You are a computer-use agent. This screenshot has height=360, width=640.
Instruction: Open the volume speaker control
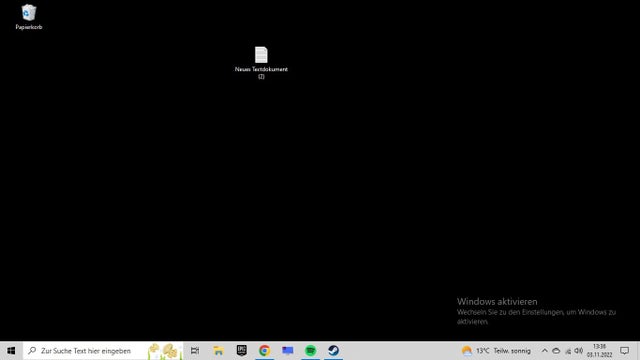pos(579,351)
